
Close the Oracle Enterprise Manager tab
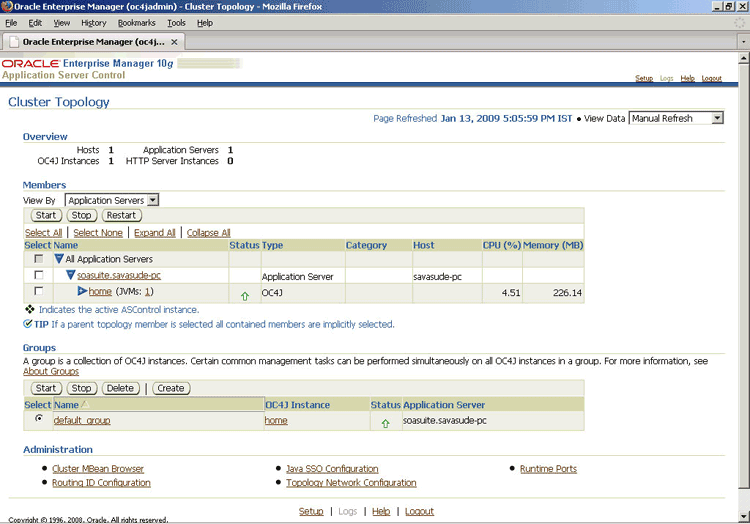click(x=175, y=42)
